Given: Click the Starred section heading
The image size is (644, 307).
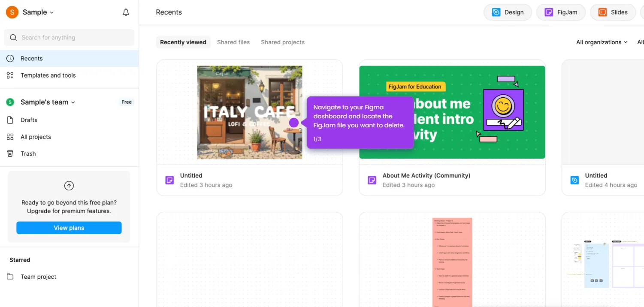Looking at the screenshot, I should coord(20,260).
